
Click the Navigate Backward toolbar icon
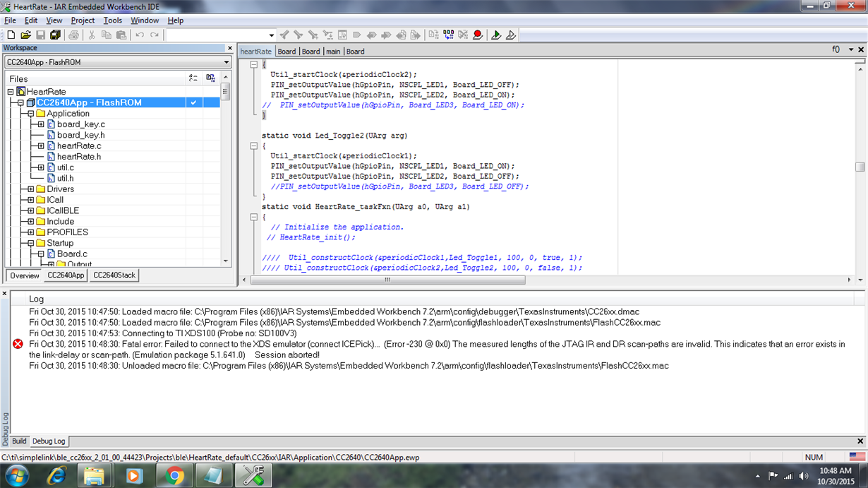point(401,35)
